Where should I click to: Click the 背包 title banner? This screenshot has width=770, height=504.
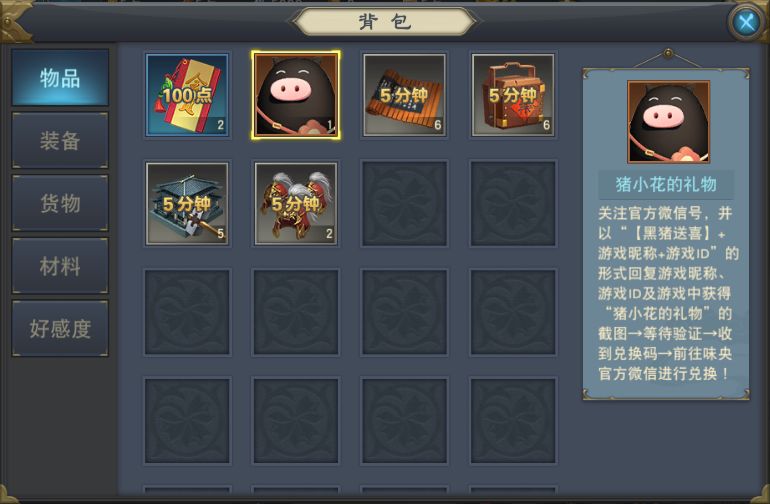click(x=385, y=22)
